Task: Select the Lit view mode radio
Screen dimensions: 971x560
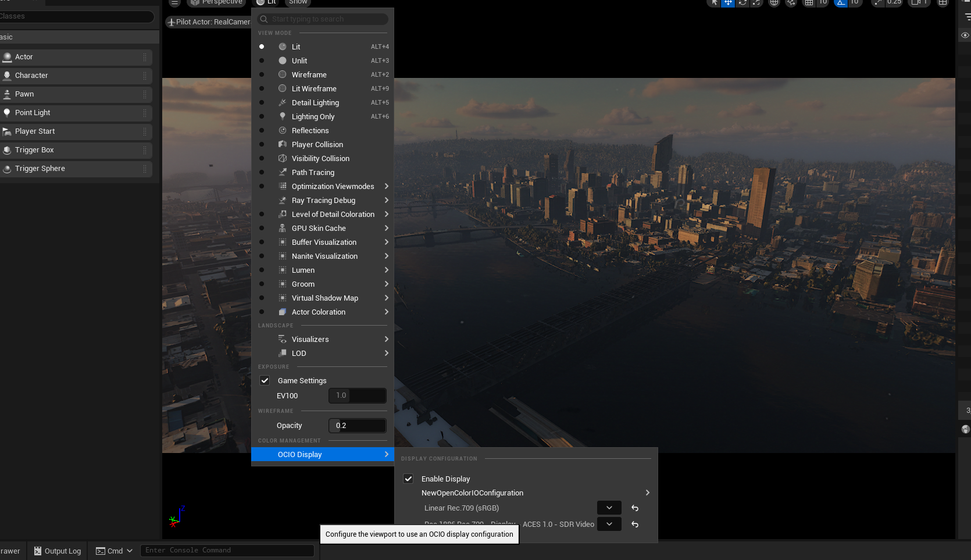Action: click(262, 47)
